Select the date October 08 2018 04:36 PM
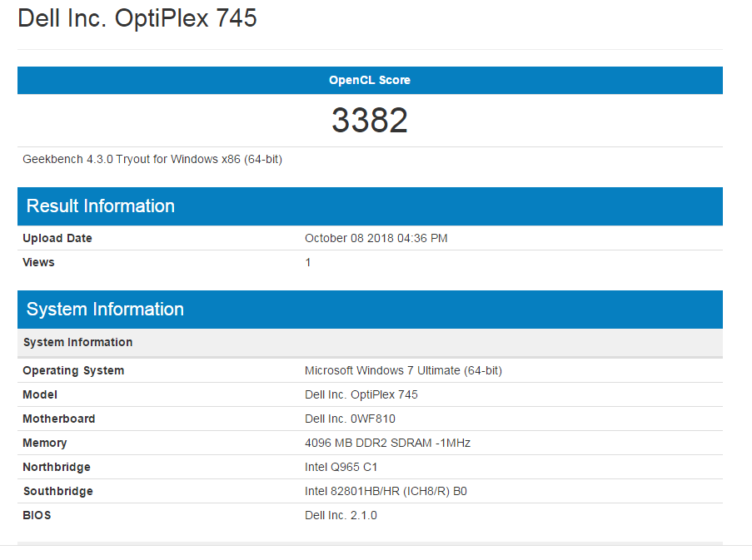752x560 pixels. pyautogui.click(x=376, y=238)
